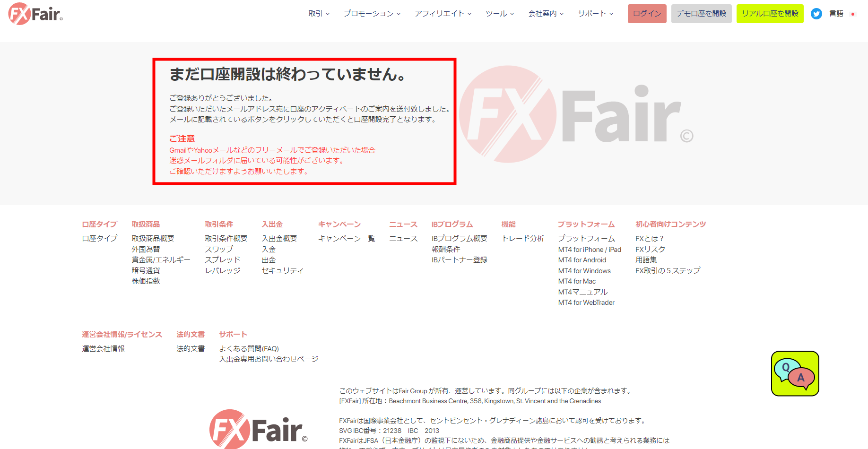Viewport: 868px width, 449px height.
Task: Click the 取引条件 footer heading
Action: click(x=219, y=224)
